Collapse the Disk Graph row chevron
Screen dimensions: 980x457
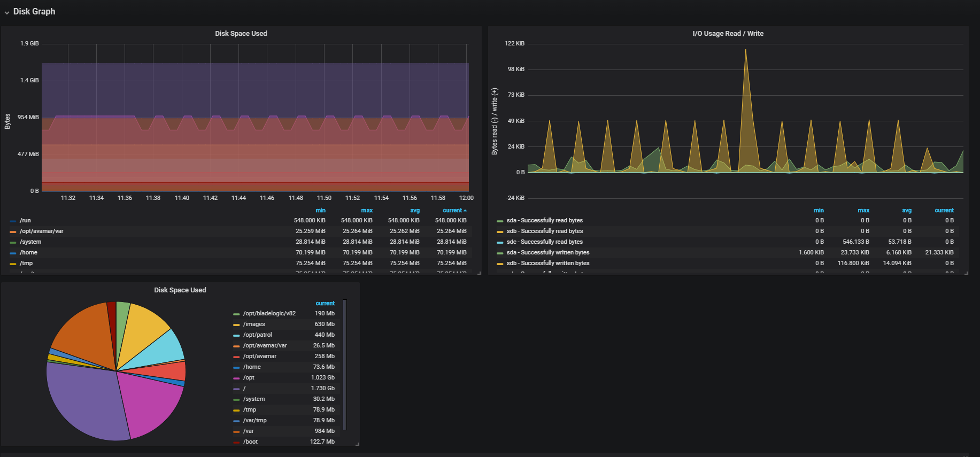tap(7, 12)
